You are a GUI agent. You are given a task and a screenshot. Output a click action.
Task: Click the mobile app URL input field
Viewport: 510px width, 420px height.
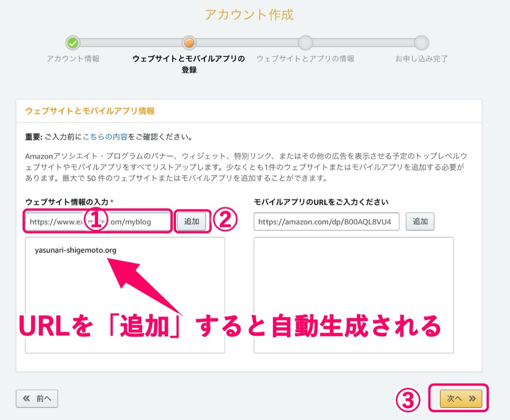pyautogui.click(x=326, y=221)
